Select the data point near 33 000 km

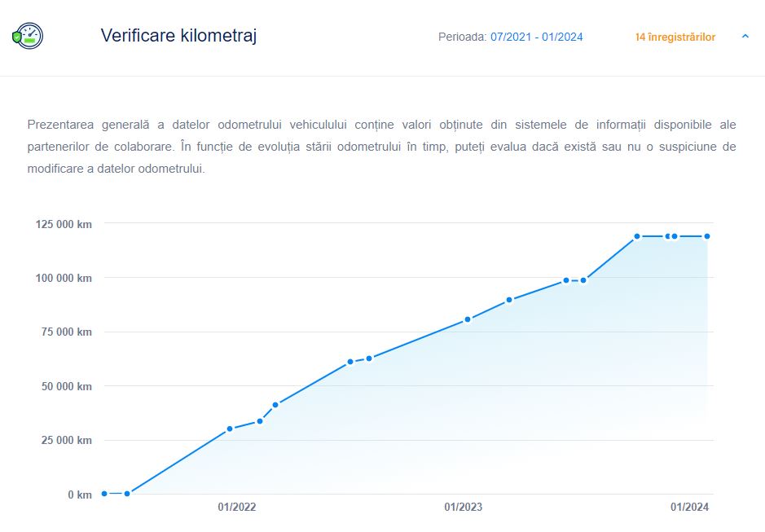coord(260,421)
